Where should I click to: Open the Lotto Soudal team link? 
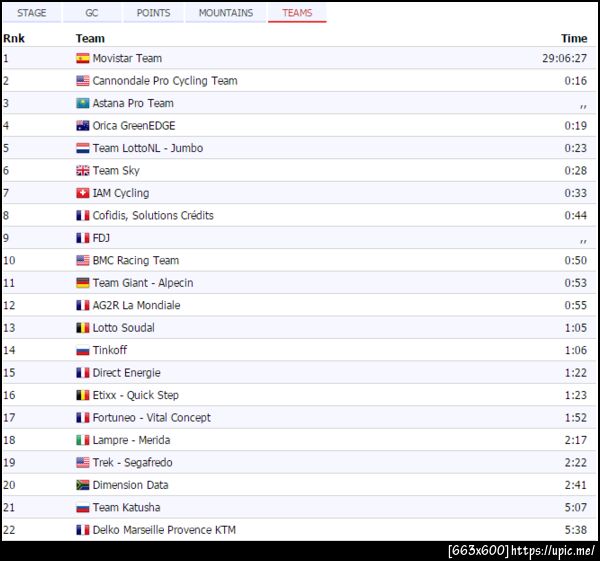click(x=124, y=328)
